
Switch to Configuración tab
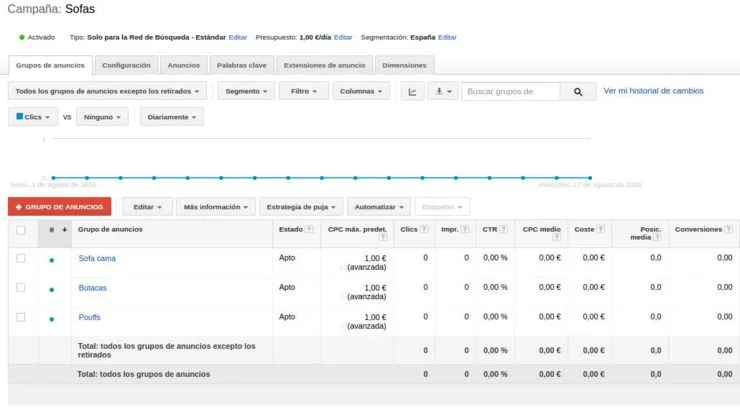tap(126, 65)
